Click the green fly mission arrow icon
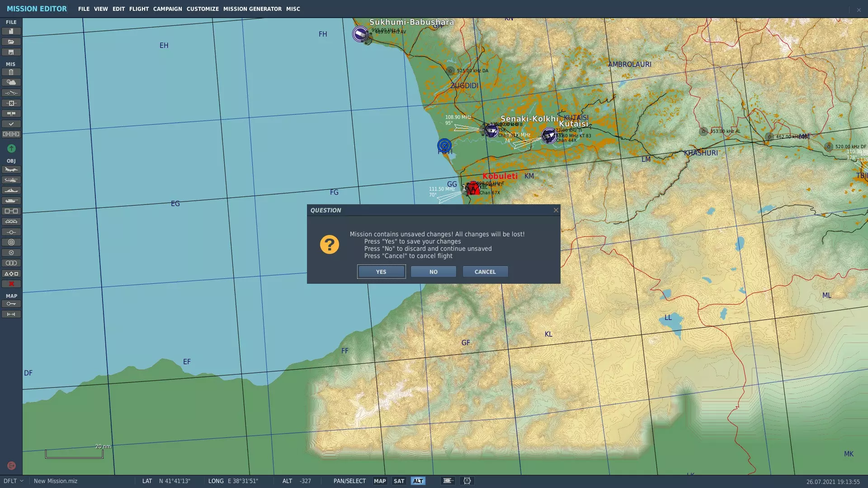 [11, 148]
